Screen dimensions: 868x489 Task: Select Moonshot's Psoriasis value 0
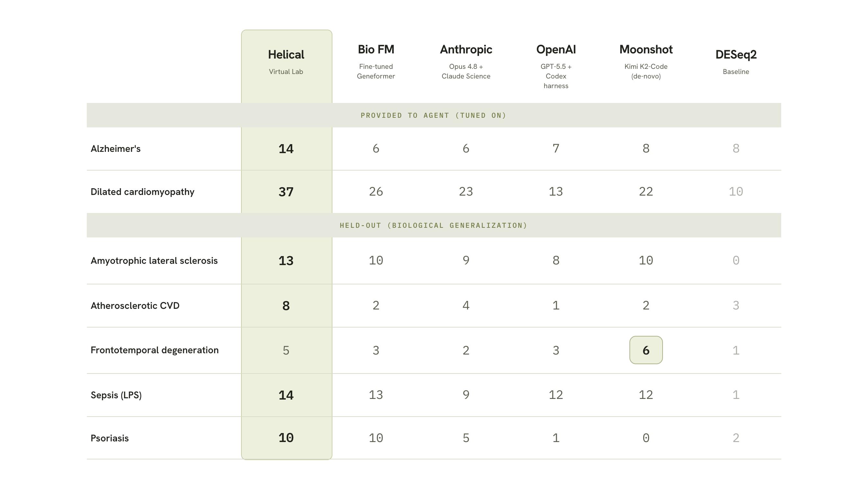[x=646, y=438]
